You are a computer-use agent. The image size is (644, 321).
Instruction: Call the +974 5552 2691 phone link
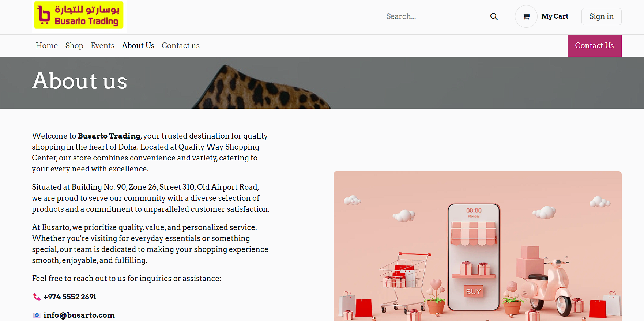coord(70,297)
